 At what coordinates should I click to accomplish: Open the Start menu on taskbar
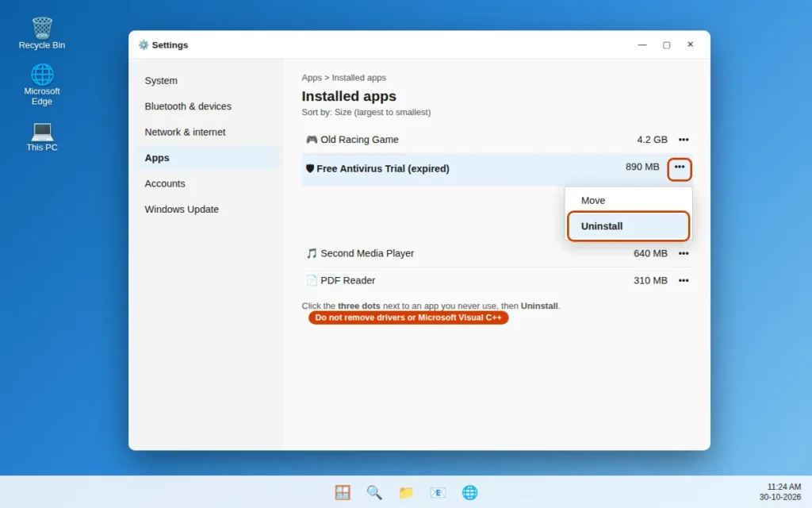coord(343,492)
